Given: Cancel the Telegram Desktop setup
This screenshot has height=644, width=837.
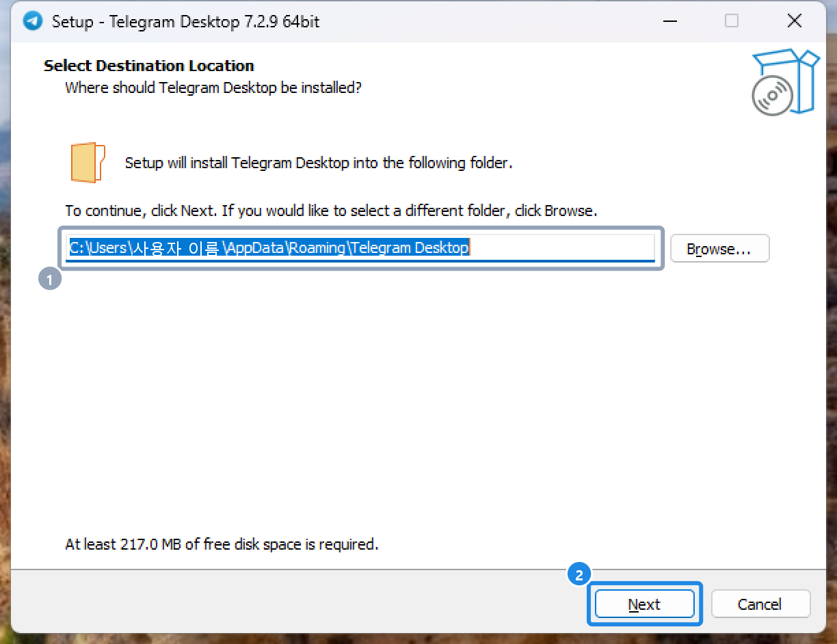Looking at the screenshot, I should pos(760,604).
